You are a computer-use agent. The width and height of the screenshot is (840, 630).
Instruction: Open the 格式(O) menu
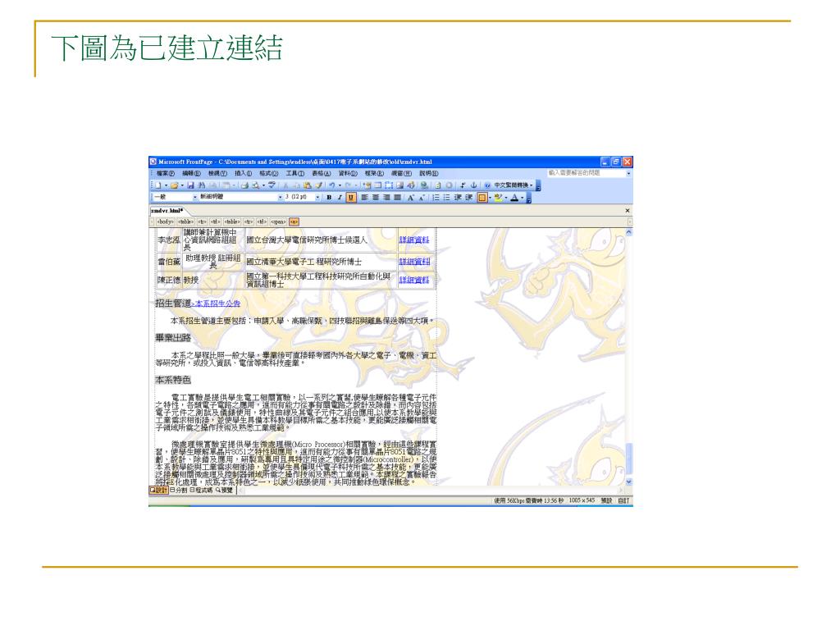click(x=269, y=173)
